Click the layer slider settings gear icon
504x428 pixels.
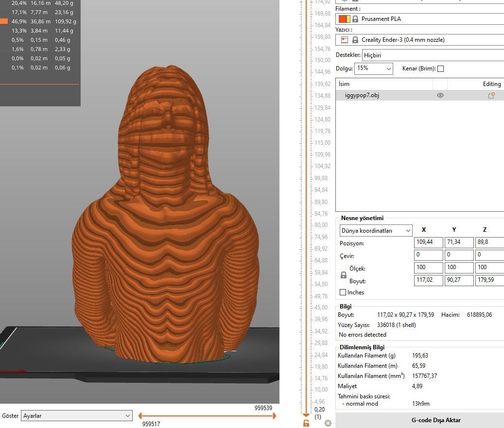click(x=328, y=423)
